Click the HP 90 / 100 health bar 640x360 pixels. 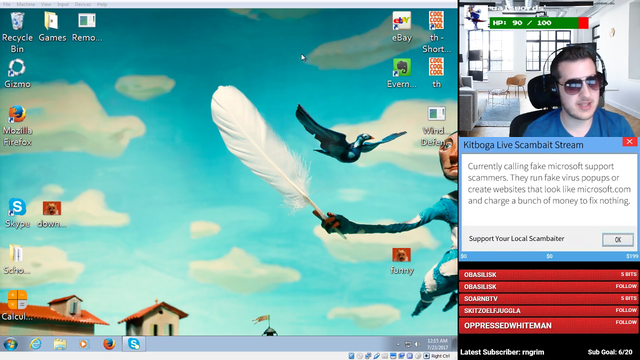pyautogui.click(x=539, y=23)
